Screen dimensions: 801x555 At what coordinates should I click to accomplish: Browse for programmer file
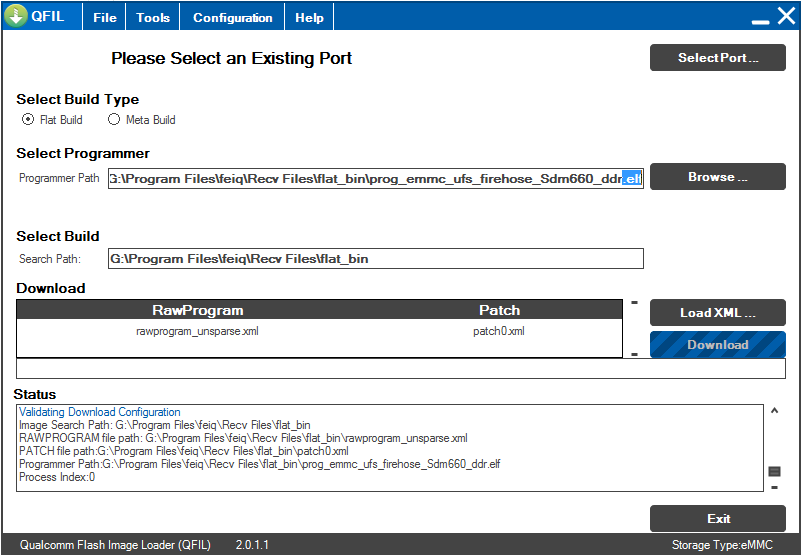718,177
